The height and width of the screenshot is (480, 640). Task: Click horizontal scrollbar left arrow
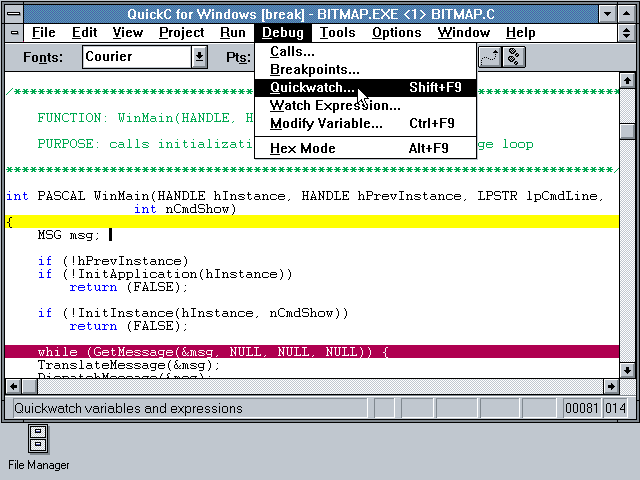tap(13, 386)
